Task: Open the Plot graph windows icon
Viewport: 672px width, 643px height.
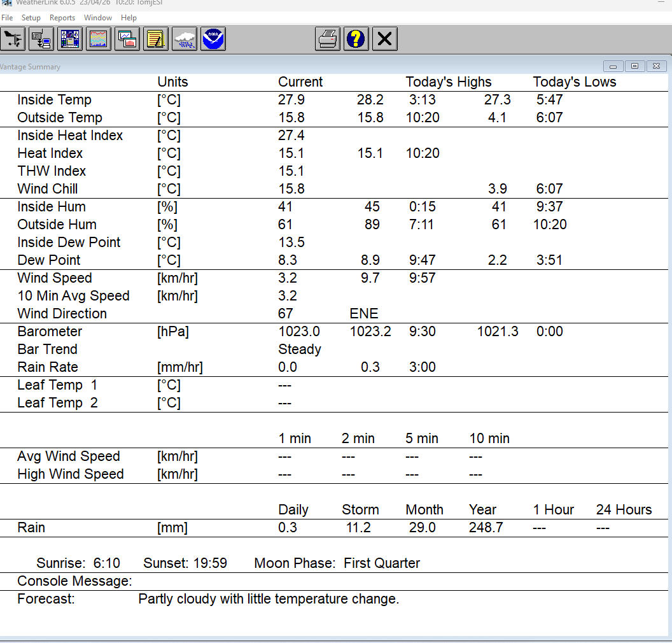Action: coord(127,39)
